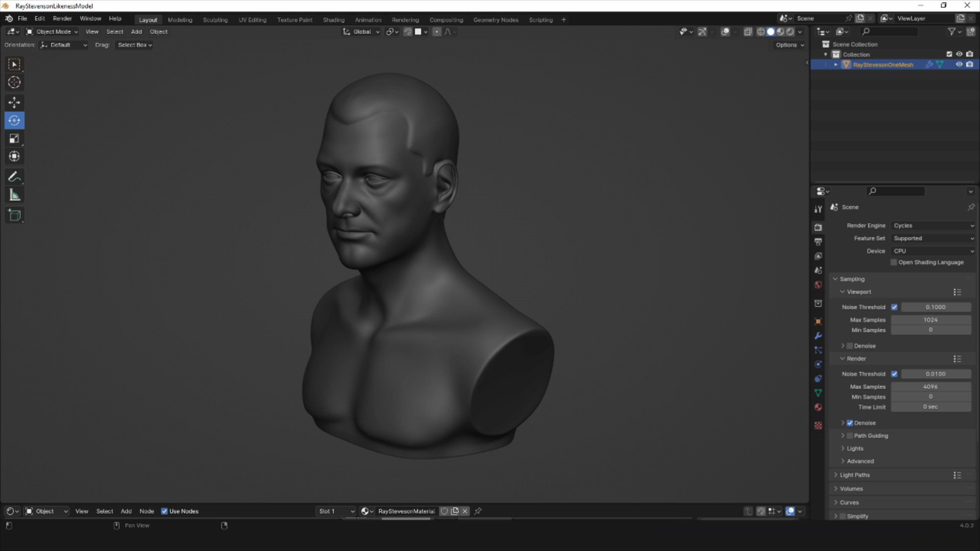980x551 pixels.
Task: Activate the Move tool
Action: (14, 103)
